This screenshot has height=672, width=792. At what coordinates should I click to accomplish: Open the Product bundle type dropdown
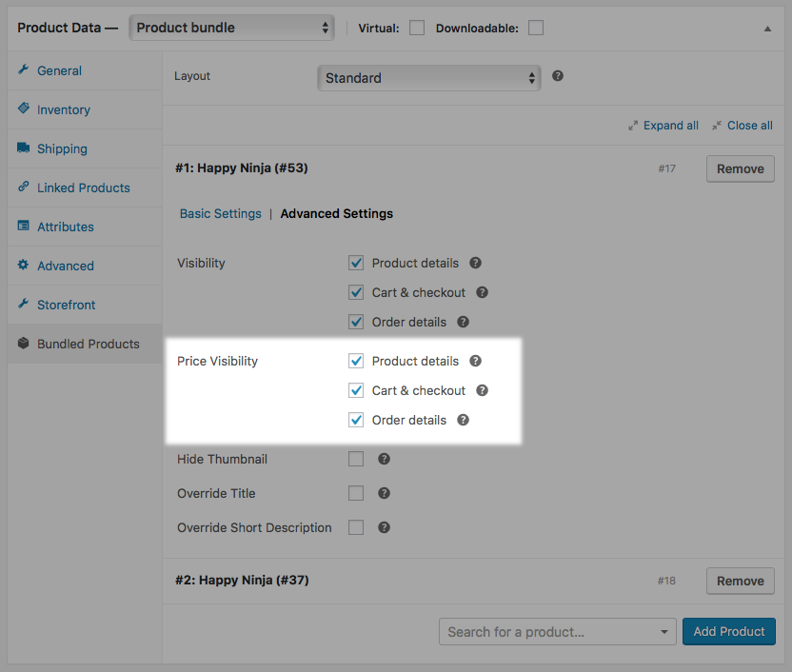coord(232,28)
